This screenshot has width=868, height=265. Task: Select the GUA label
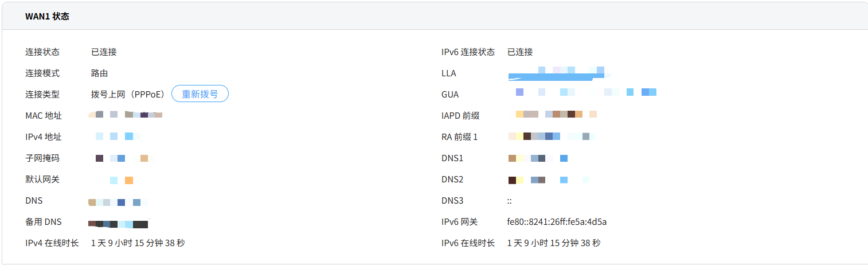[450, 95]
